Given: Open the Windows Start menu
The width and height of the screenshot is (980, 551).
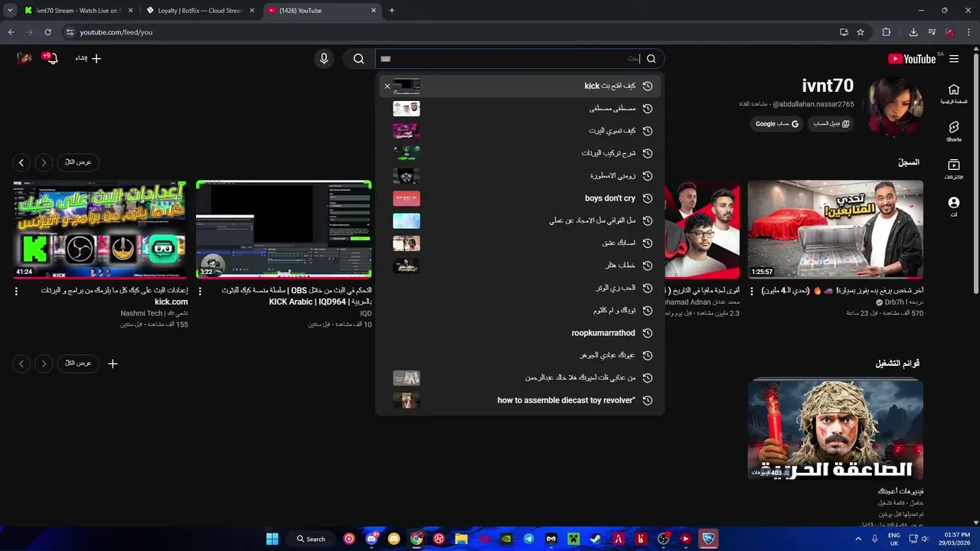Looking at the screenshot, I should click(272, 539).
